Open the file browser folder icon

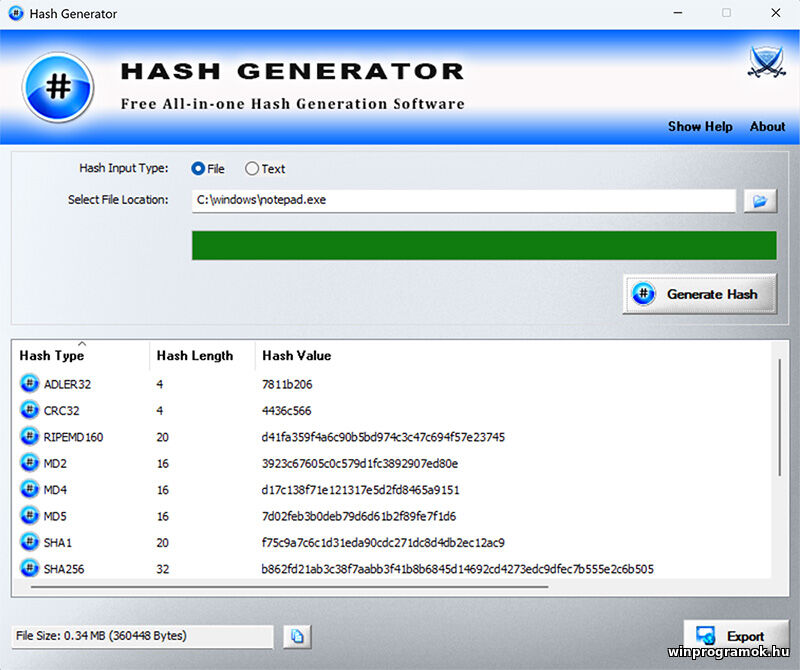pyautogui.click(x=759, y=200)
